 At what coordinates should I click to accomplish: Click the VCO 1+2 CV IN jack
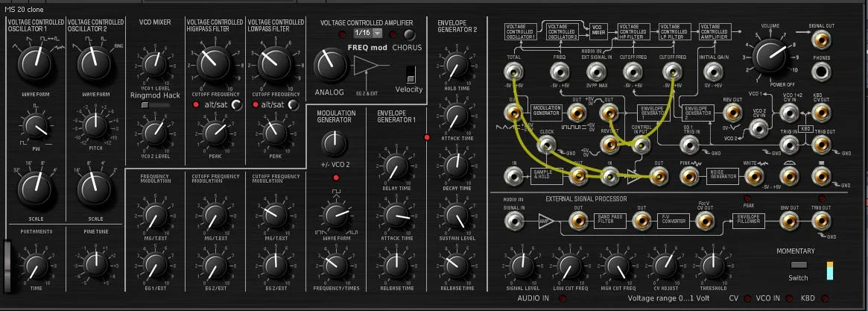click(788, 113)
